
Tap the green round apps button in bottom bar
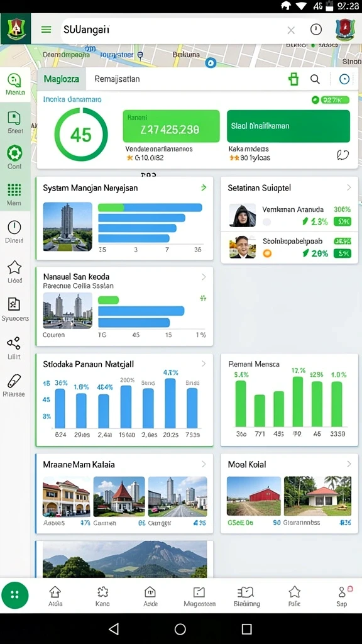pyautogui.click(x=15, y=595)
